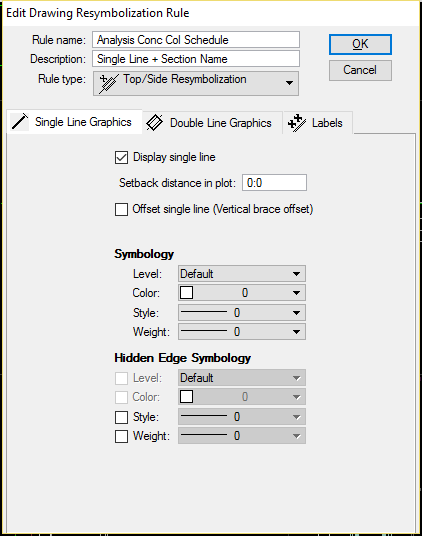
Task: Confirm changes with the OK button
Action: (360, 44)
